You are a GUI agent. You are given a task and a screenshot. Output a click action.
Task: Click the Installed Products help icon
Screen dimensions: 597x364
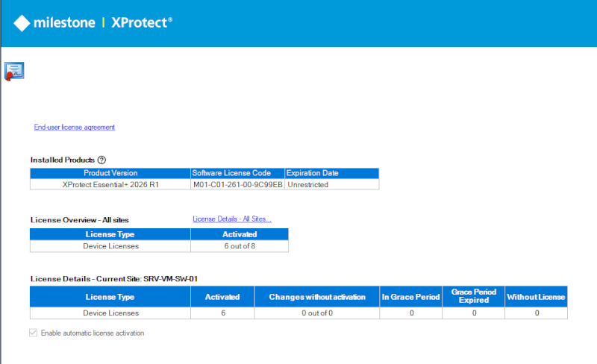pyautogui.click(x=101, y=160)
